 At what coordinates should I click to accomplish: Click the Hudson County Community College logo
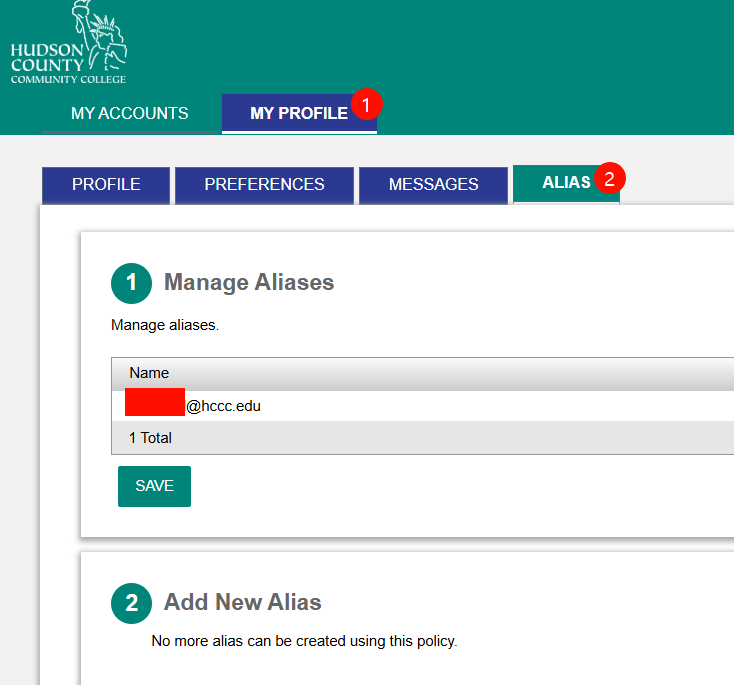coord(69,45)
